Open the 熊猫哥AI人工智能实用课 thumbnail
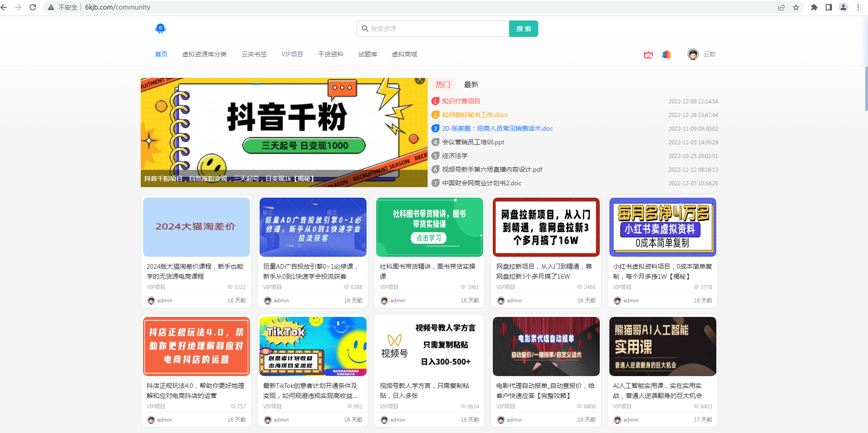868x433 pixels. pyautogui.click(x=663, y=346)
